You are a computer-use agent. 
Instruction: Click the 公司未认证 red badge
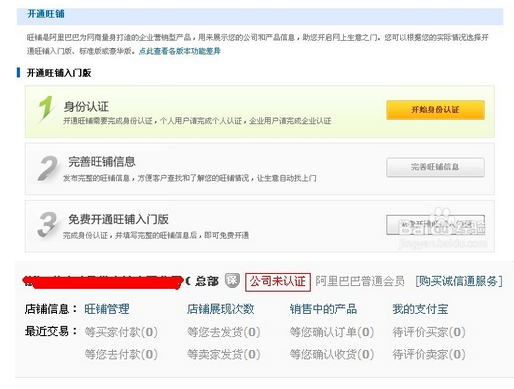278,282
